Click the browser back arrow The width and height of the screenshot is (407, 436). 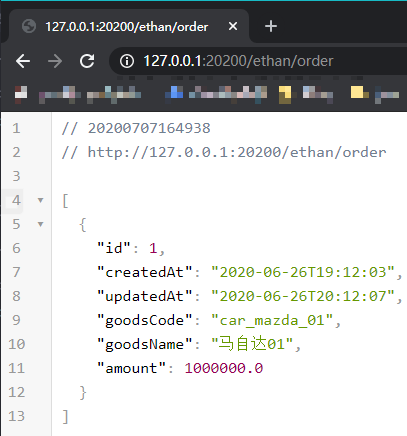pyautogui.click(x=23, y=61)
